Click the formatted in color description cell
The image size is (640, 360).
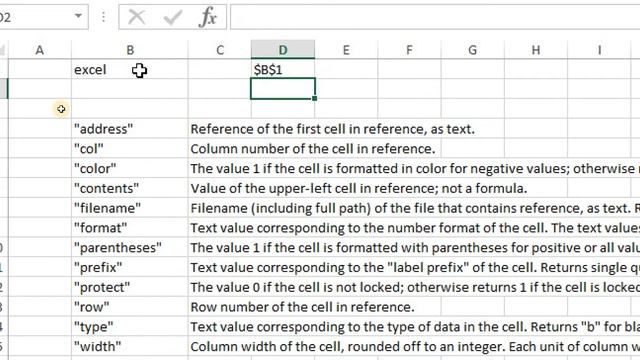pyautogui.click(x=415, y=169)
